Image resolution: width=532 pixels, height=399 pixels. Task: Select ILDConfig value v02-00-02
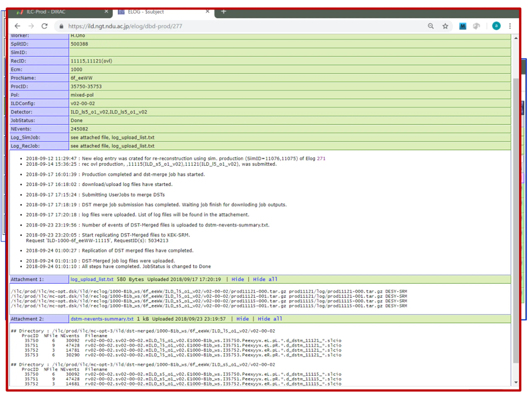coord(83,103)
